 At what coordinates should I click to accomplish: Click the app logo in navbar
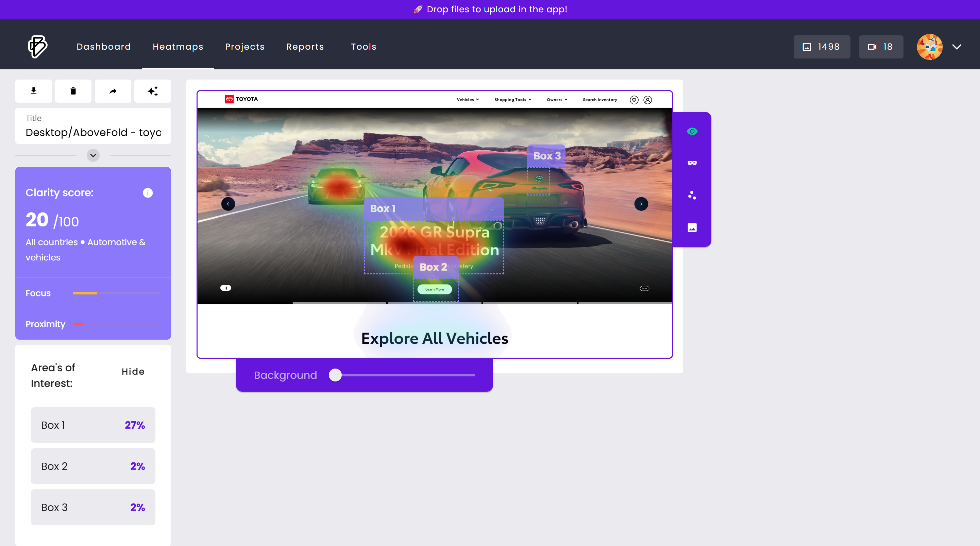[37, 47]
